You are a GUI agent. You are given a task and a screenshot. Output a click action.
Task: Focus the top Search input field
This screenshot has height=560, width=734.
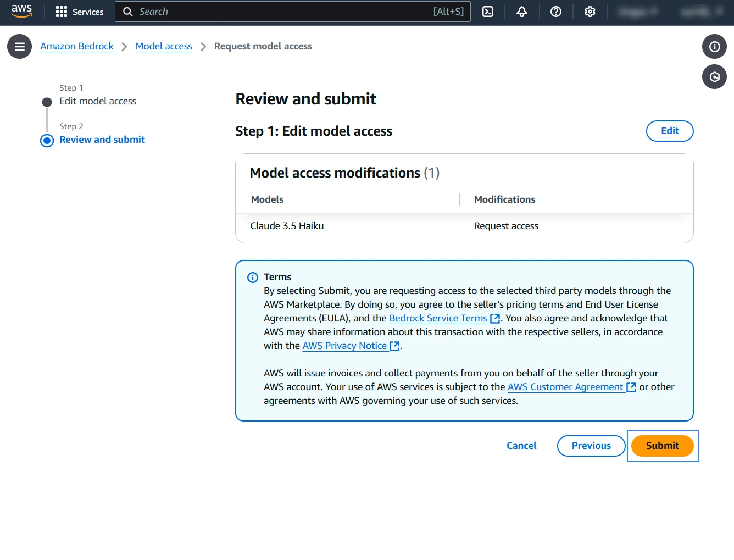click(292, 12)
